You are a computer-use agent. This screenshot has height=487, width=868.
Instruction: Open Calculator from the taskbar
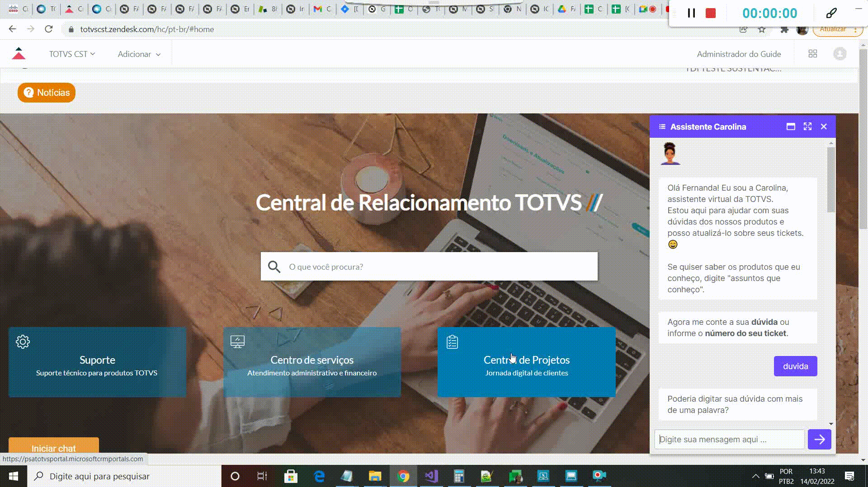pos(459,476)
